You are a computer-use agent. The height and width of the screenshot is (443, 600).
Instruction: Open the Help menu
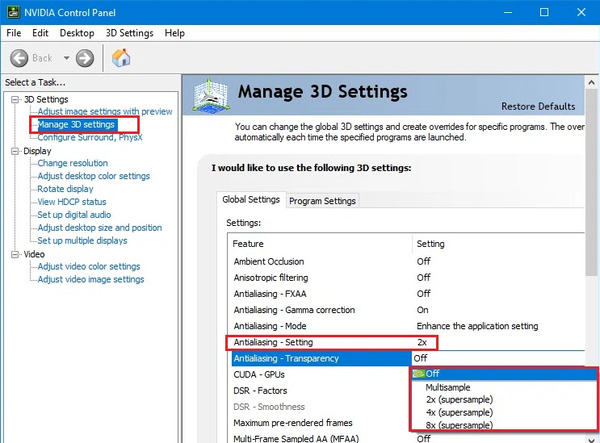coord(174,33)
